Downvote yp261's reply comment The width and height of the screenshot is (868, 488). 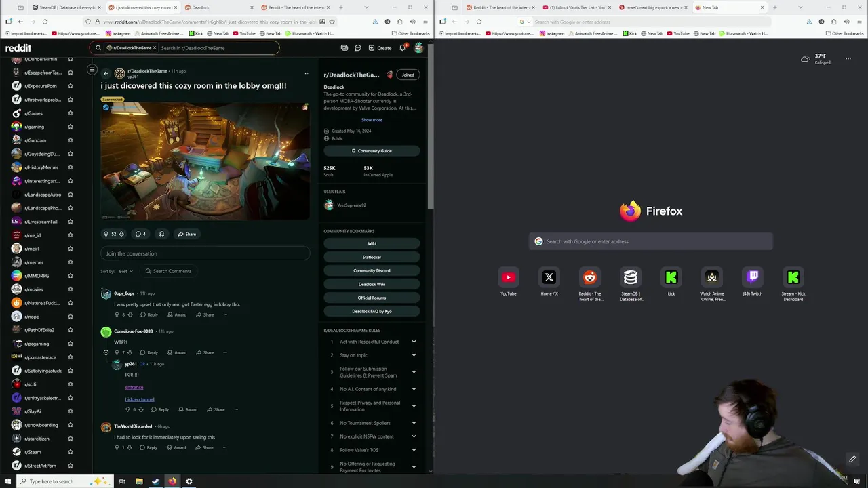pyautogui.click(x=142, y=409)
